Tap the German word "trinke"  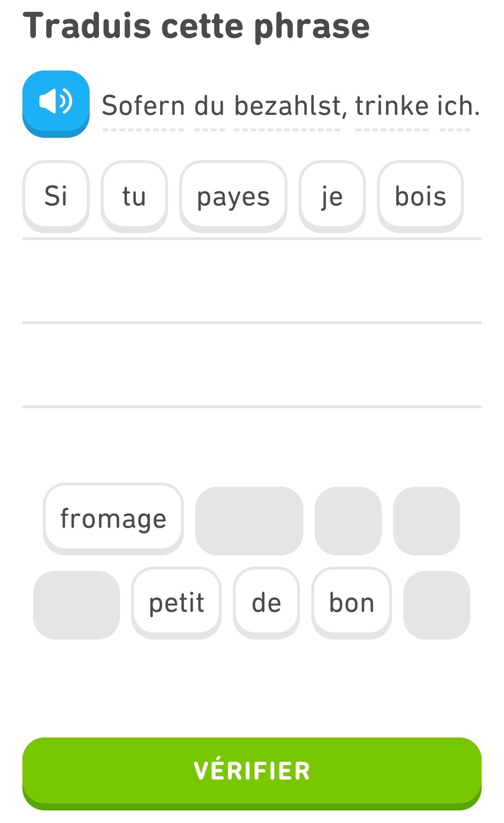tap(392, 106)
